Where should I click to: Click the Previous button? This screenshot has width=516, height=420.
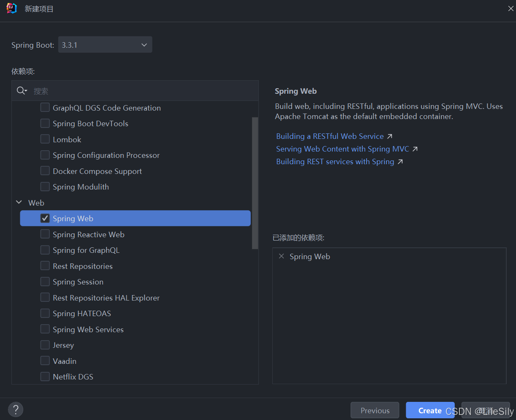click(375, 410)
